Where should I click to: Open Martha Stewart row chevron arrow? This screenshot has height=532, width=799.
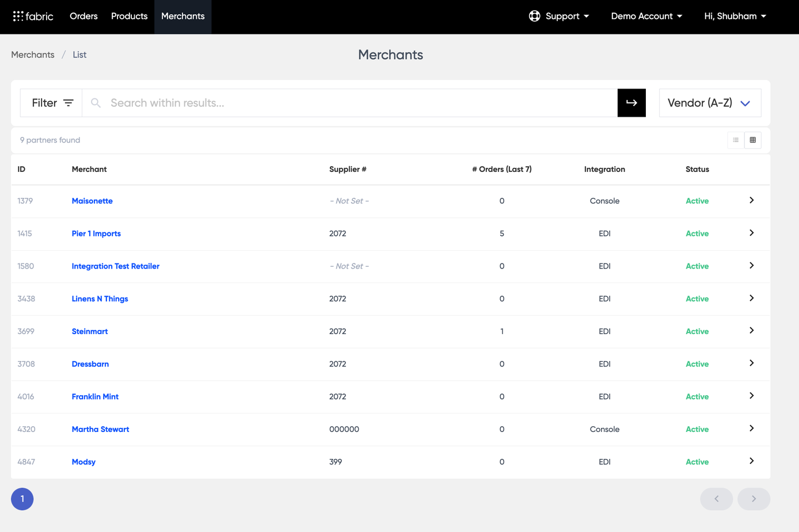click(x=752, y=428)
